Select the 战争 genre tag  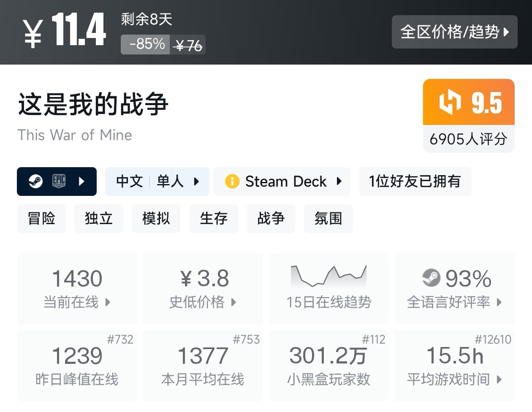(x=271, y=219)
